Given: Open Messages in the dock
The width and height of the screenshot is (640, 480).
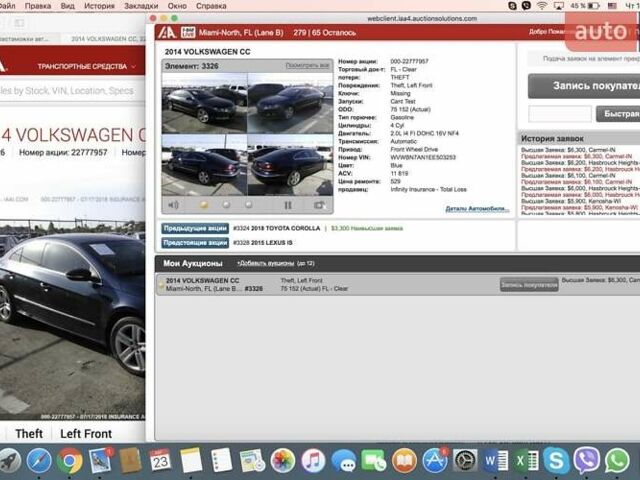Looking at the screenshot, I should [x=343, y=460].
